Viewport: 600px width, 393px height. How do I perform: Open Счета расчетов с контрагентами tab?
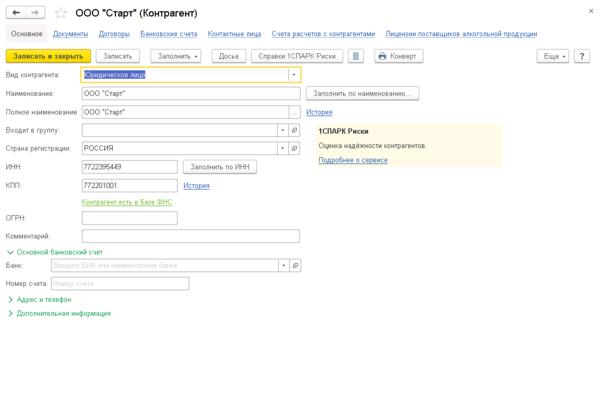coord(323,34)
